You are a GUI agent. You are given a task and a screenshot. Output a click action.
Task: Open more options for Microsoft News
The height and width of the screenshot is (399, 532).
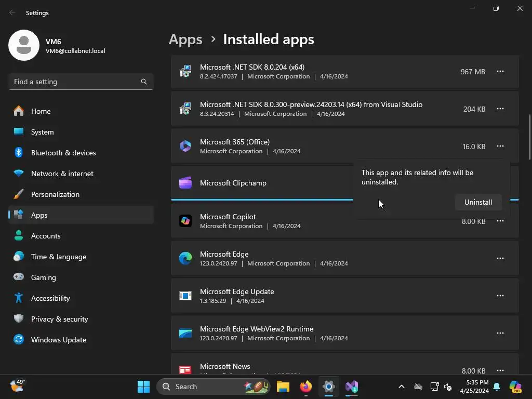pyautogui.click(x=500, y=370)
